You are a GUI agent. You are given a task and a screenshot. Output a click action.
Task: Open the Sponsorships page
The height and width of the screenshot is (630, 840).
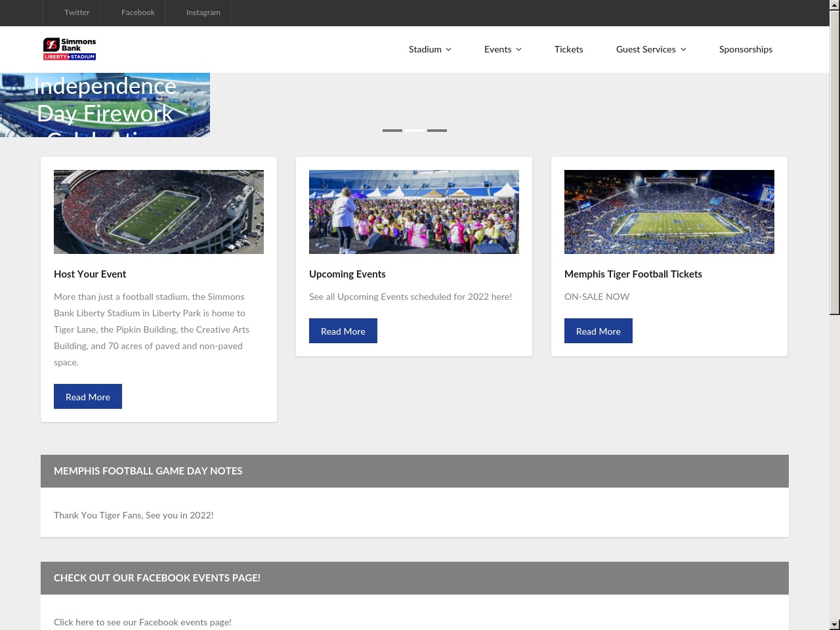745,49
